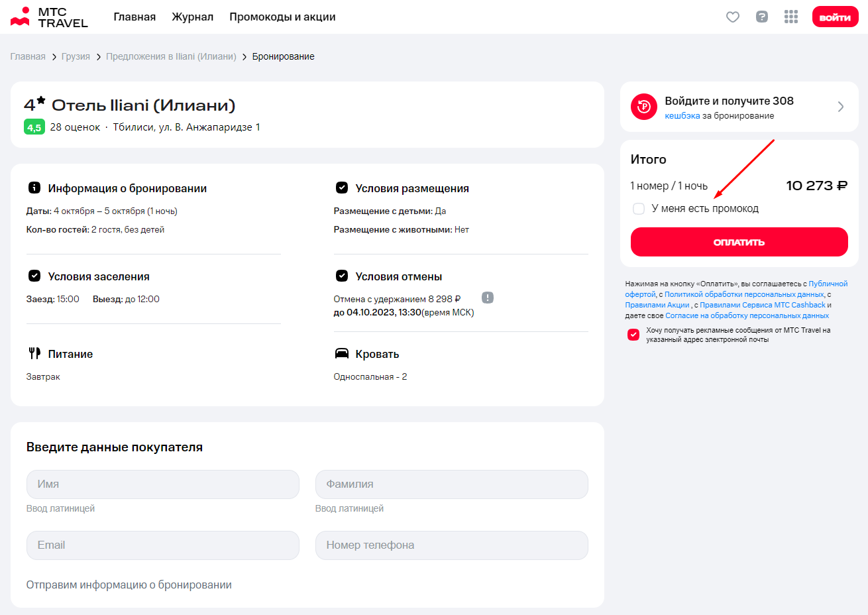Open the Главная menu item
This screenshot has height=615, width=868.
pos(135,17)
